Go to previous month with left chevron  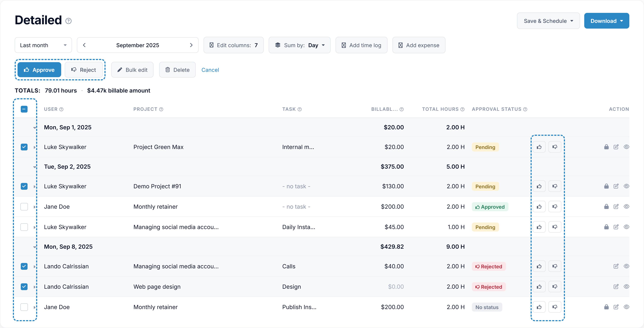[x=84, y=45]
